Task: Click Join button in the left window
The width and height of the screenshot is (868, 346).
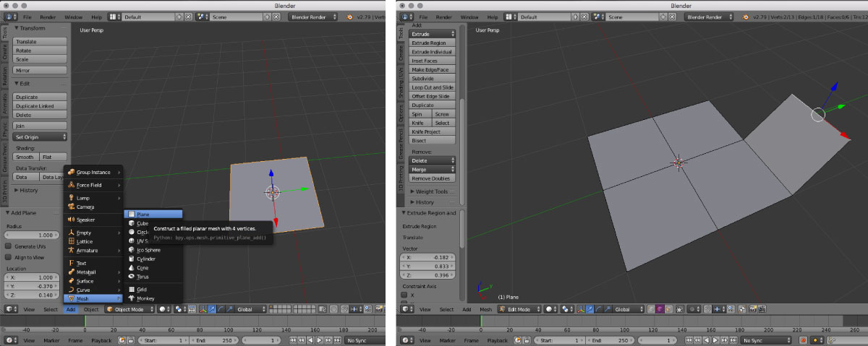Action: tap(40, 125)
